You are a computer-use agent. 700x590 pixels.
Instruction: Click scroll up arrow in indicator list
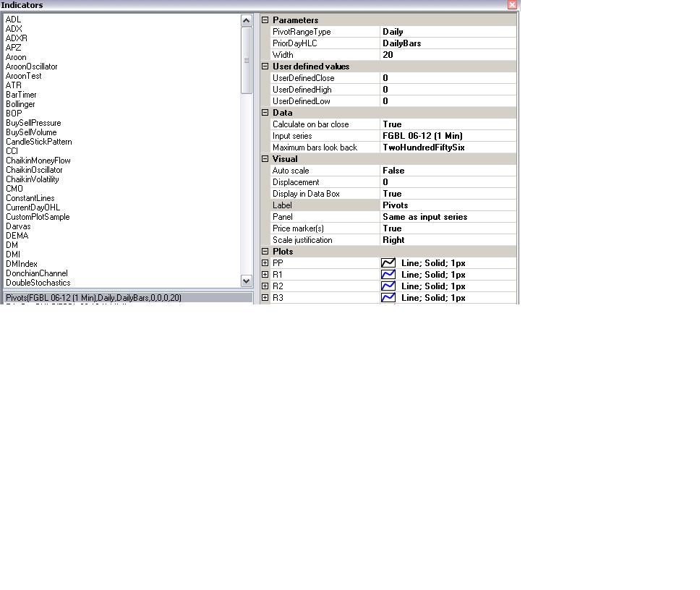tap(247, 20)
